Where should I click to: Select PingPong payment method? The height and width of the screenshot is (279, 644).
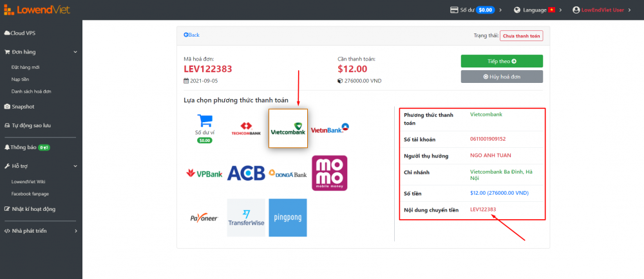coord(288,218)
